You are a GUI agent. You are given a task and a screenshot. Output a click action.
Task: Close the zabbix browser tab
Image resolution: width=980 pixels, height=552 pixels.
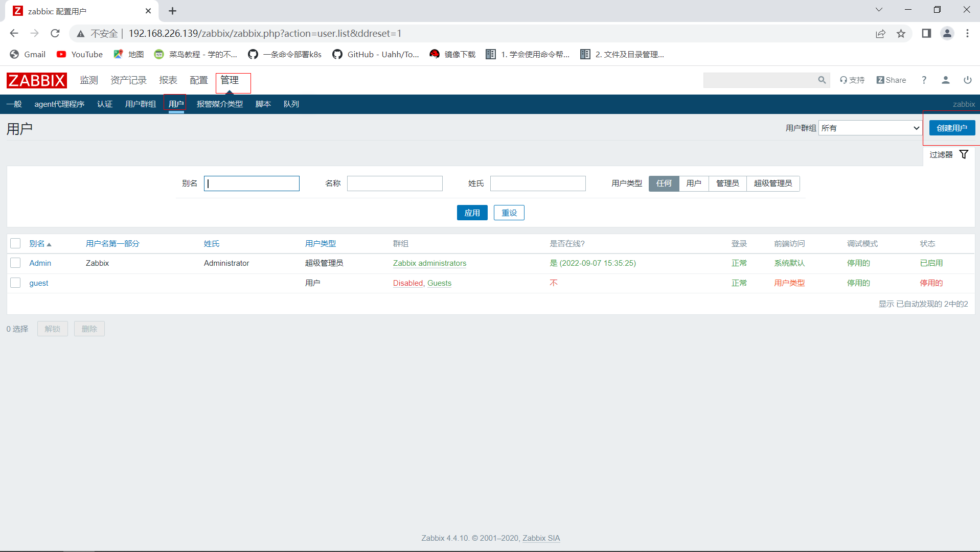(148, 11)
